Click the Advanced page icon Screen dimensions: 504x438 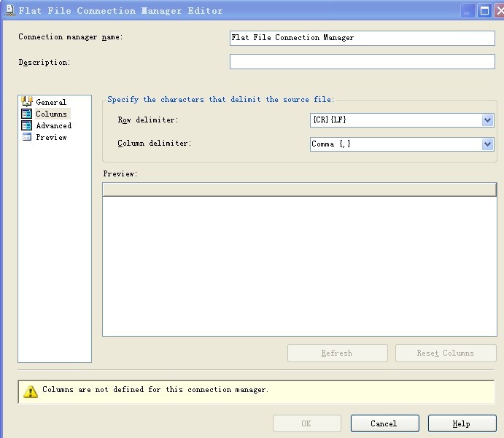point(27,125)
